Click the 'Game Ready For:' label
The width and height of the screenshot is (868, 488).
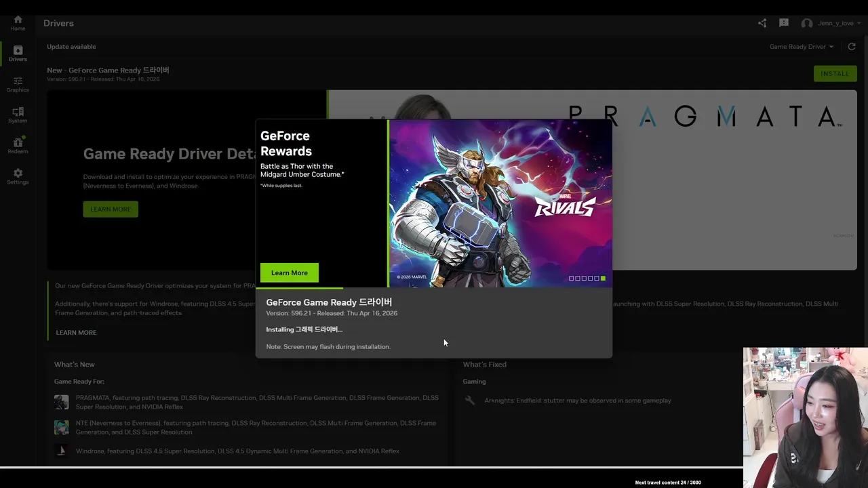[x=79, y=382]
